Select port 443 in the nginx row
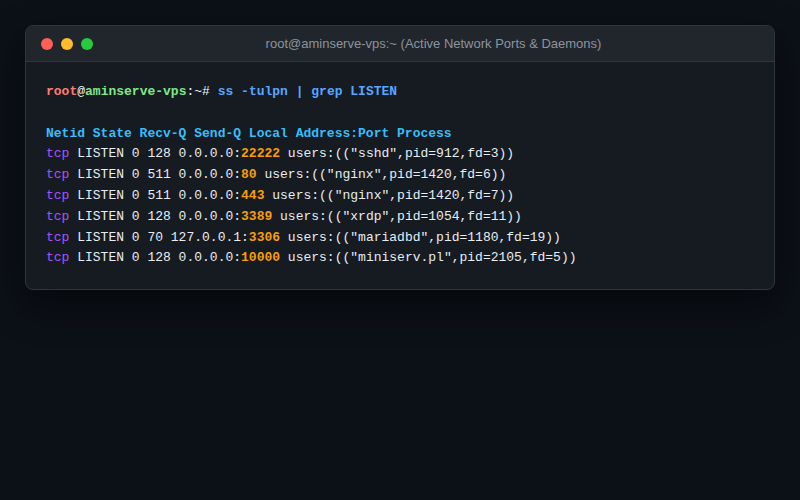 coord(253,195)
